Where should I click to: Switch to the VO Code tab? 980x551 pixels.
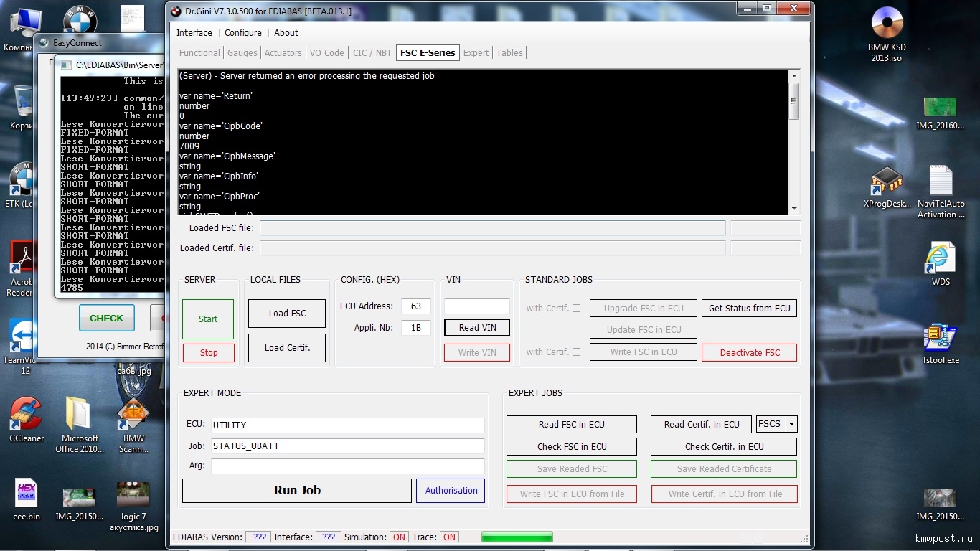pos(326,52)
